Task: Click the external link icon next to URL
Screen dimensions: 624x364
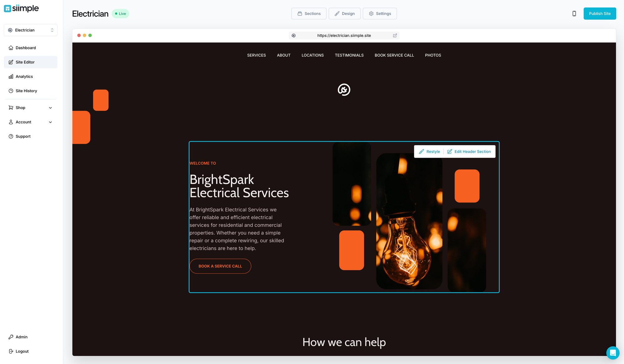Action: (395, 35)
